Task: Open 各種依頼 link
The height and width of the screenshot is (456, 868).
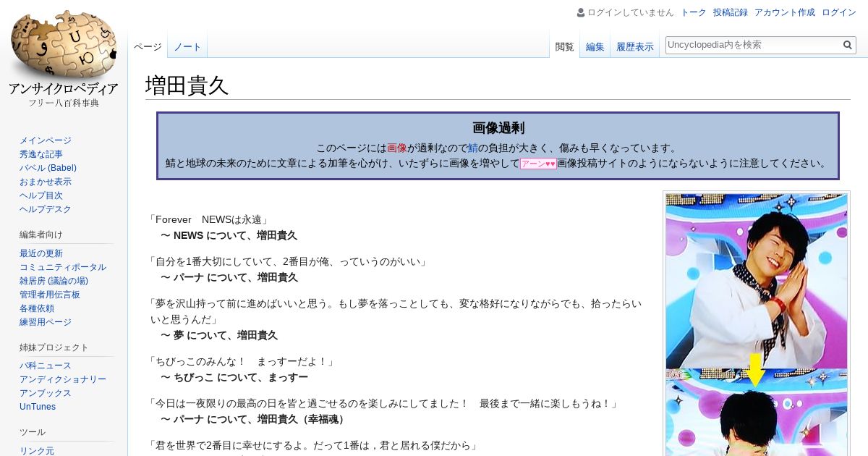Action: 37,308
